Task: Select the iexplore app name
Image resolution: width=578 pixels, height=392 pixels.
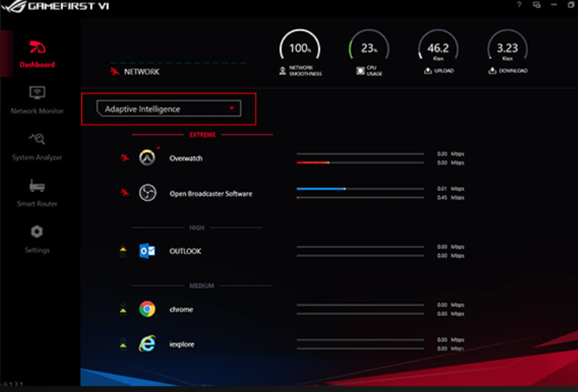Action: pos(182,344)
